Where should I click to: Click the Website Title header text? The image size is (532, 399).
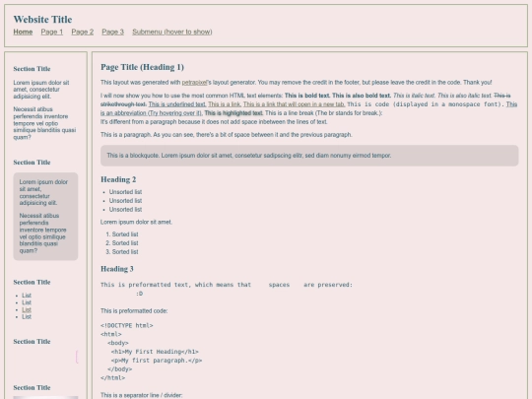[x=42, y=20]
